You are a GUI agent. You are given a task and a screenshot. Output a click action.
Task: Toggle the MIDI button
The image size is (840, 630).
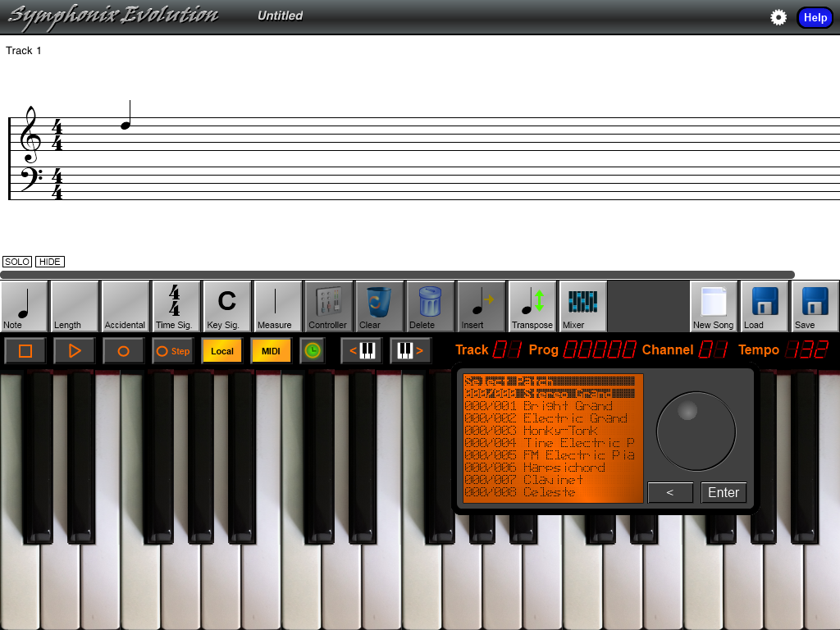tap(271, 351)
